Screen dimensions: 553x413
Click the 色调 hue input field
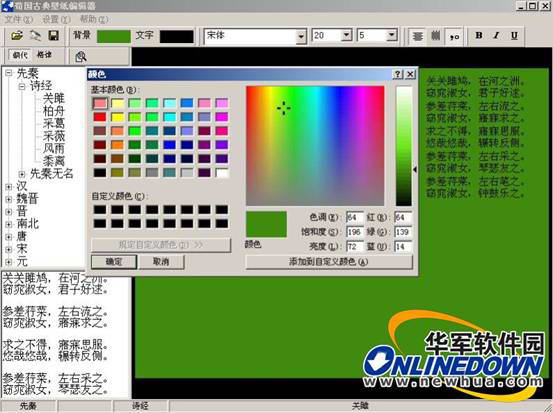pos(354,217)
